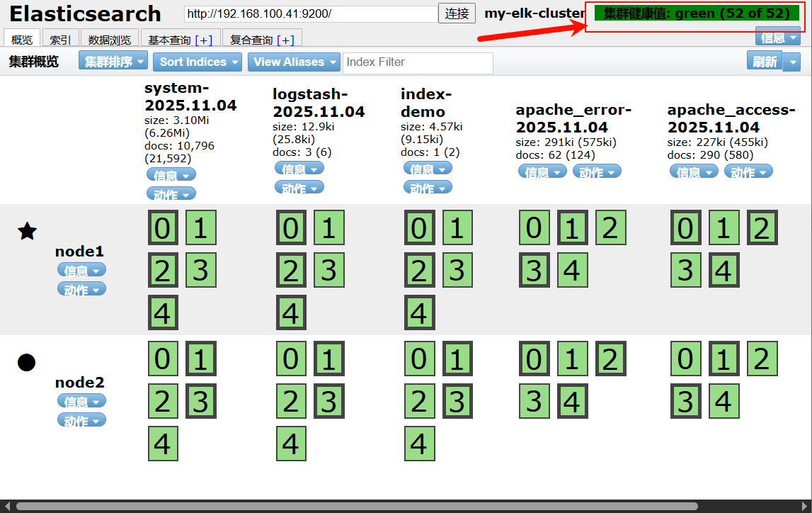Click the horizontal scrollbar thumb at bottom
Image resolution: width=812 pixels, height=513 pixels.
click(x=357, y=506)
